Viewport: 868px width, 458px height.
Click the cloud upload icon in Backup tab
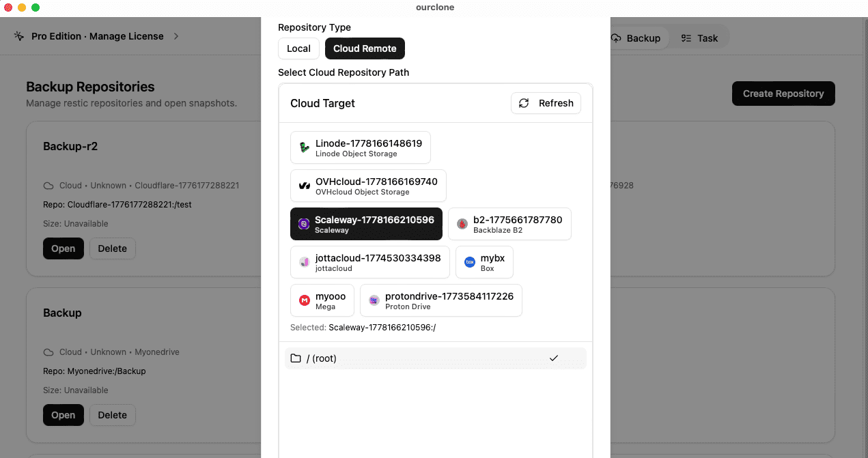coord(616,38)
